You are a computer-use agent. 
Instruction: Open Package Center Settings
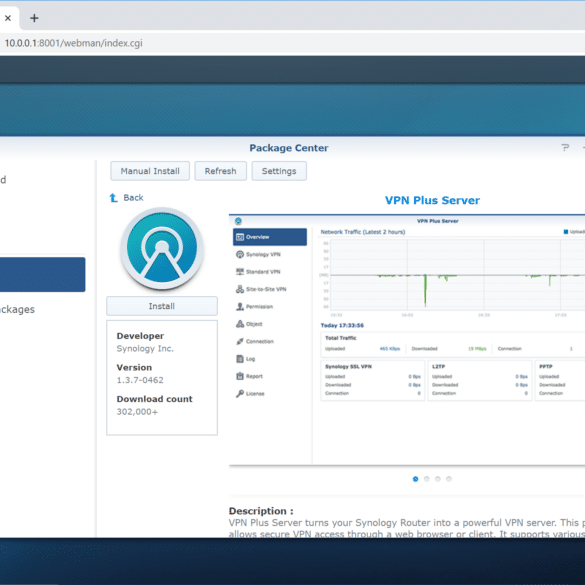tap(279, 171)
